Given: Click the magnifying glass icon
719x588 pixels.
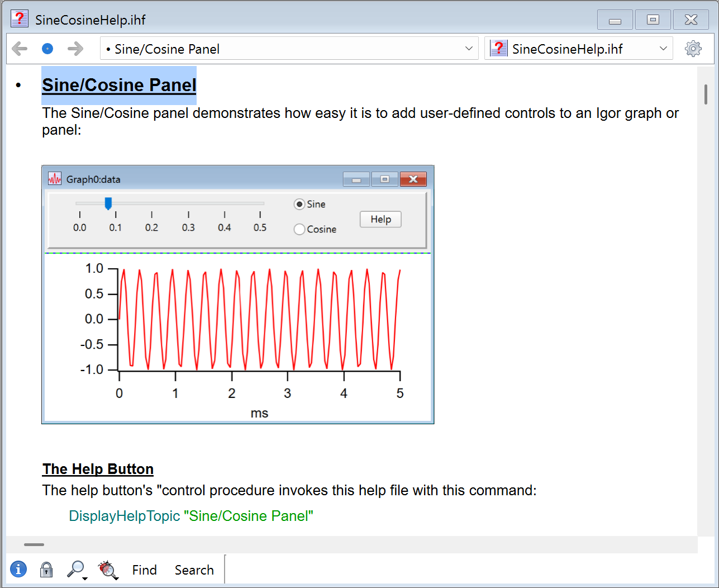Looking at the screenshot, I should 75,569.
